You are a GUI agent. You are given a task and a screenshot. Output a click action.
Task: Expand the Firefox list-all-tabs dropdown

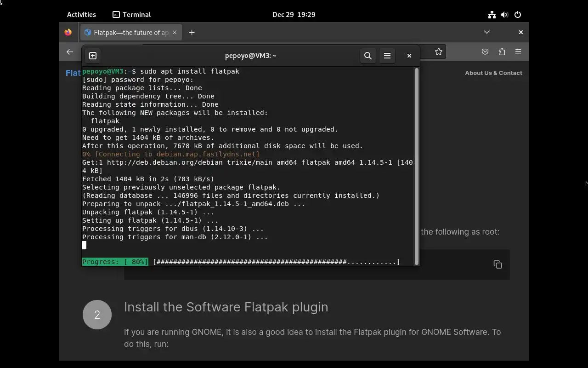click(487, 32)
